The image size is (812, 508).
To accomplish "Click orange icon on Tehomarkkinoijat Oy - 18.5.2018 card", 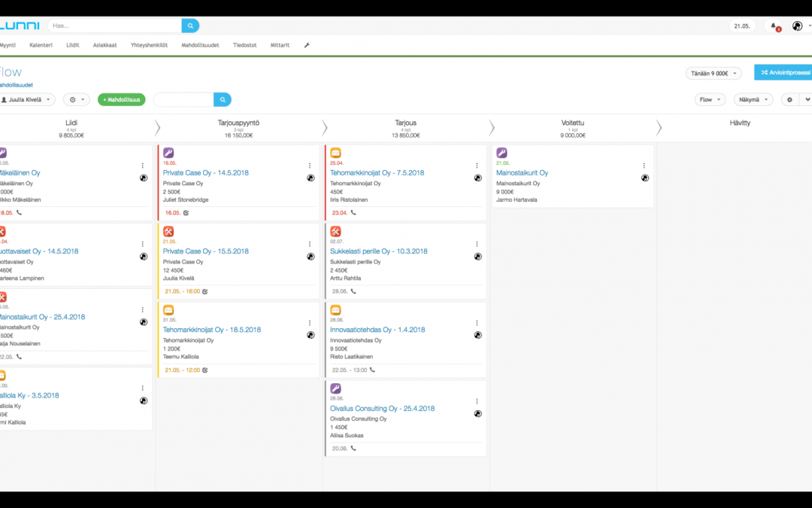I will point(168,310).
